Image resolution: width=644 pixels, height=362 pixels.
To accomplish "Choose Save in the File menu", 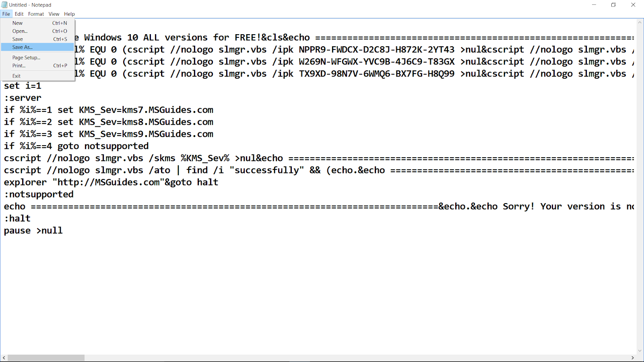I will (18, 39).
